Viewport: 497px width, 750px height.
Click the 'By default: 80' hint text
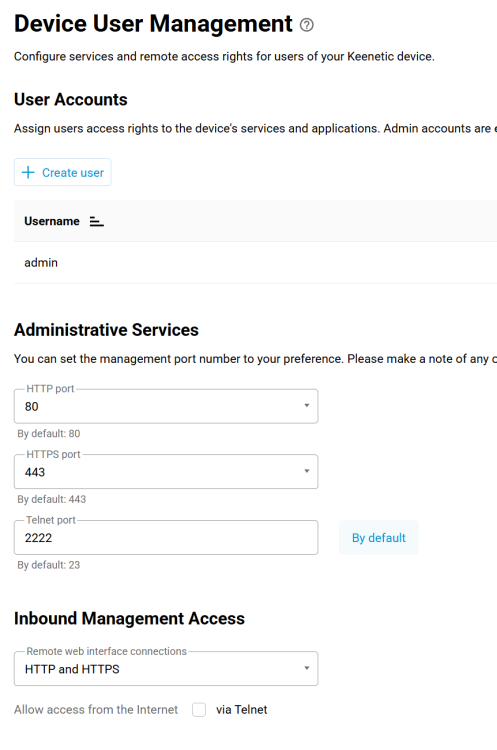pos(49,434)
